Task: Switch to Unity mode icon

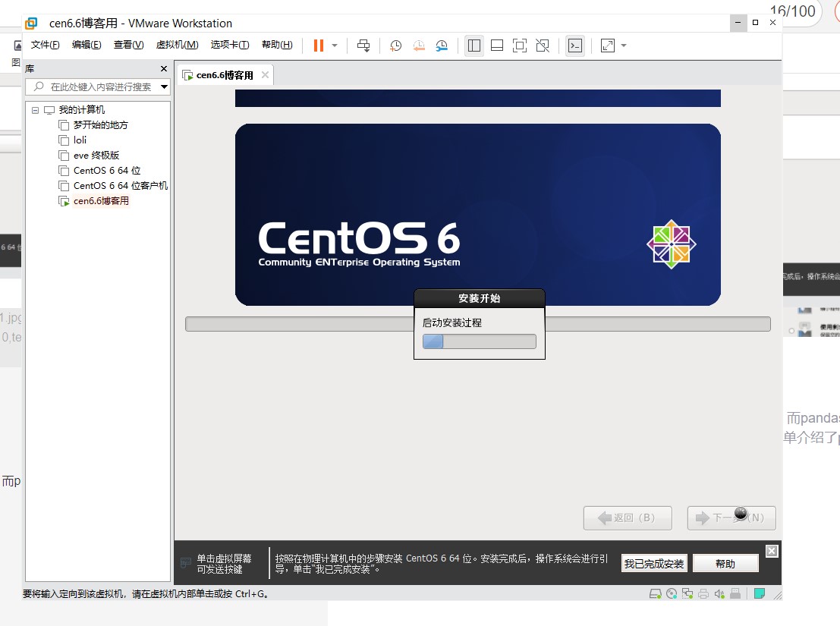Action: (x=543, y=46)
